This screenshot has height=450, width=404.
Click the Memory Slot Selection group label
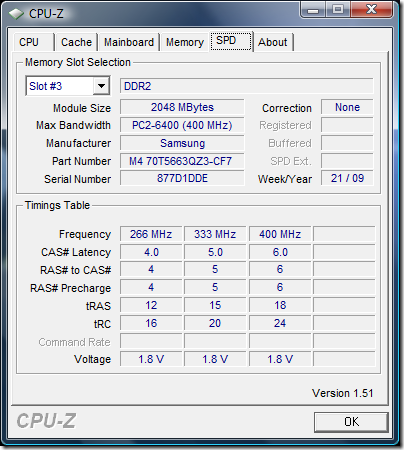click(x=78, y=62)
